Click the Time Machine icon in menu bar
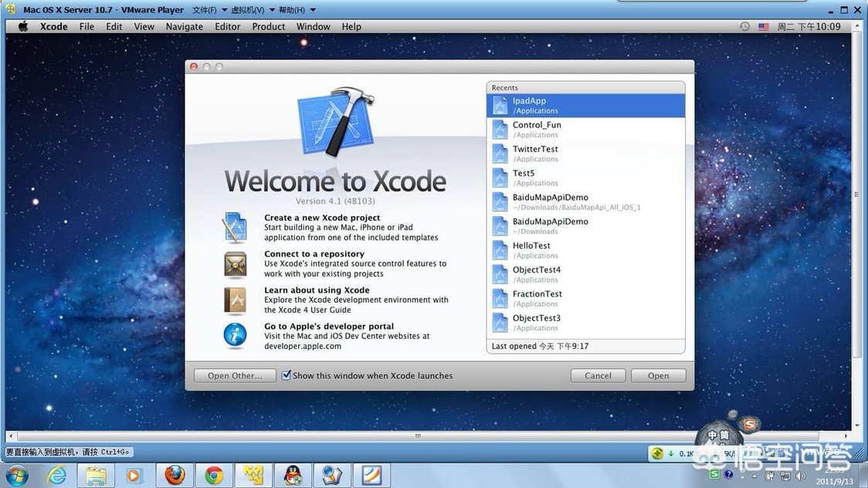This screenshot has height=488, width=868. [744, 26]
